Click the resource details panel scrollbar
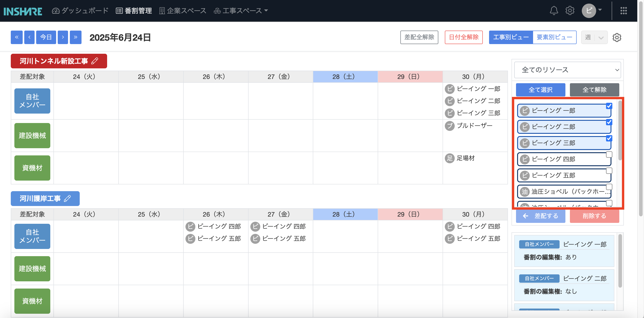Screen dimensions: 644x318 pos(620,261)
